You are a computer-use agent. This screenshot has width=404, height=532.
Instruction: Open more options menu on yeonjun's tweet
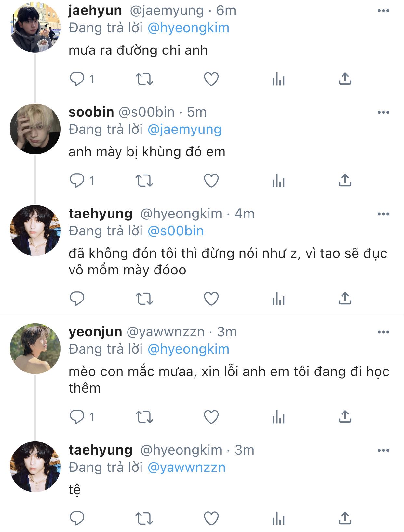coord(384,332)
